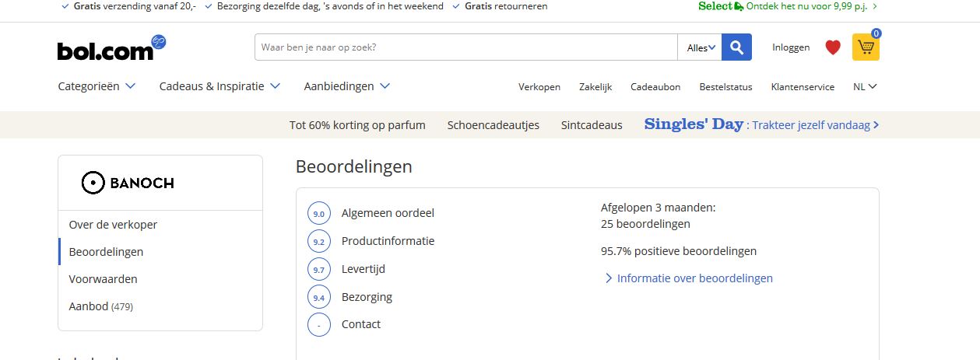Open the Alles category dropdown

point(700,47)
